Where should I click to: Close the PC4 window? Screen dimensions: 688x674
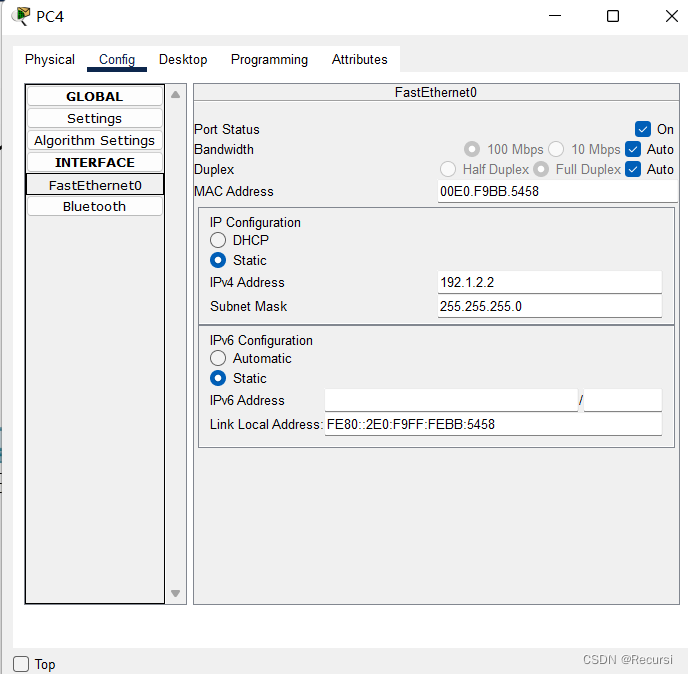point(672,16)
